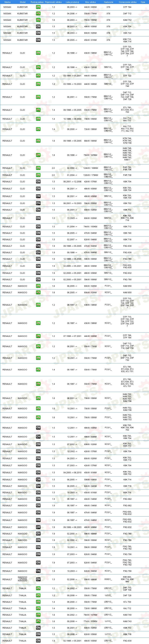Click the "06.2001 -> 12.2006" production date cell
This screenshot has width=149, height=644.
tap(72, 182)
